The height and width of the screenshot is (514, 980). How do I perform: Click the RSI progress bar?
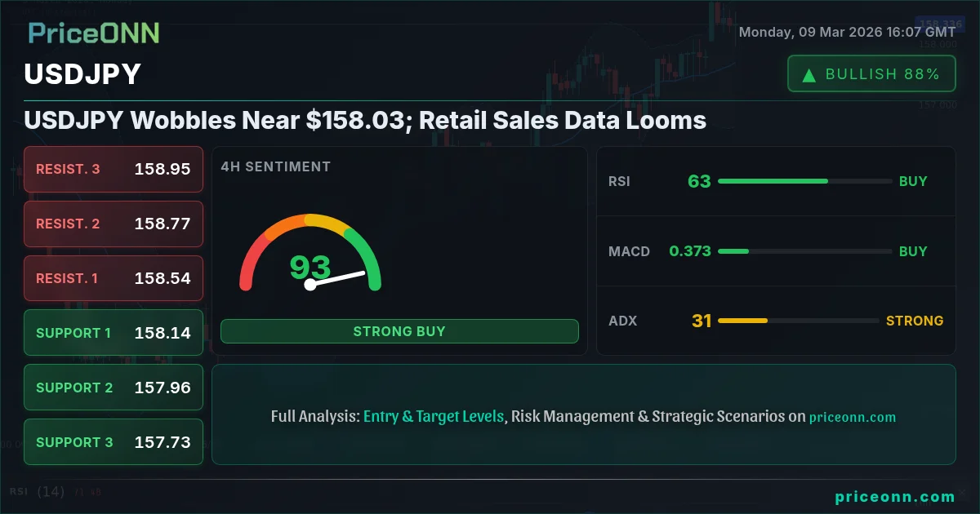click(x=804, y=181)
